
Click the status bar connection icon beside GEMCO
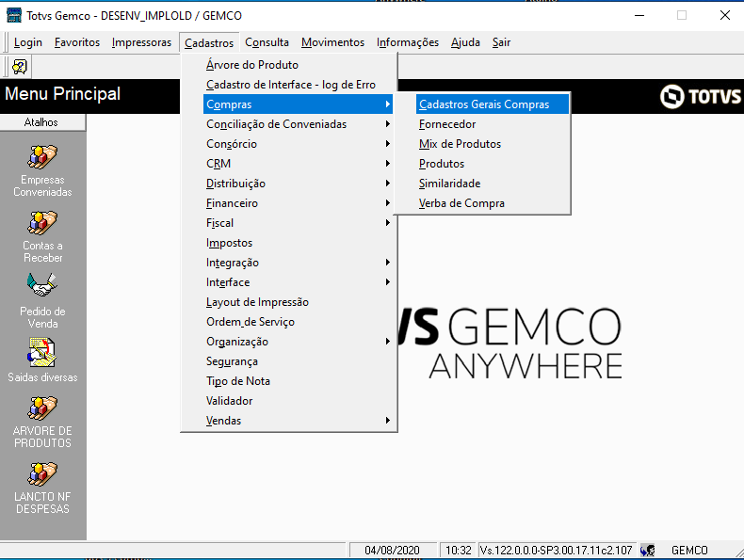[x=648, y=551]
